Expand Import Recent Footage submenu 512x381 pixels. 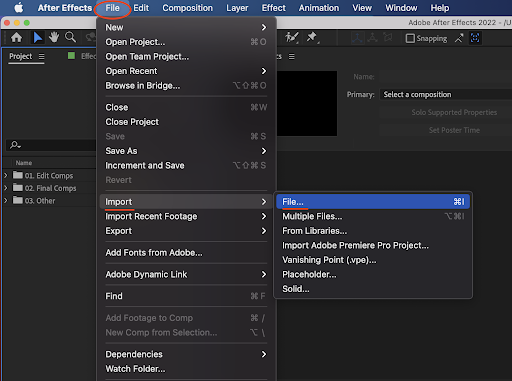(x=186, y=216)
